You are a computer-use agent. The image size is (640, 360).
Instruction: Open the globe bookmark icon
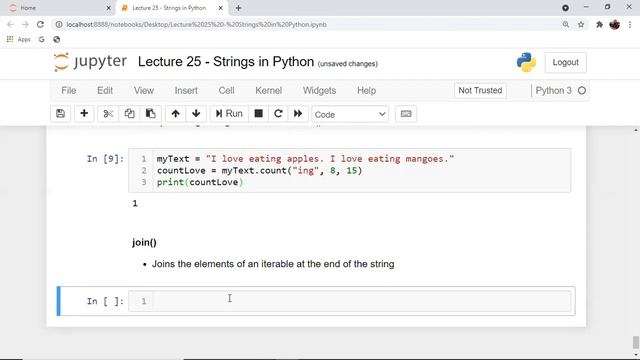click(57, 40)
